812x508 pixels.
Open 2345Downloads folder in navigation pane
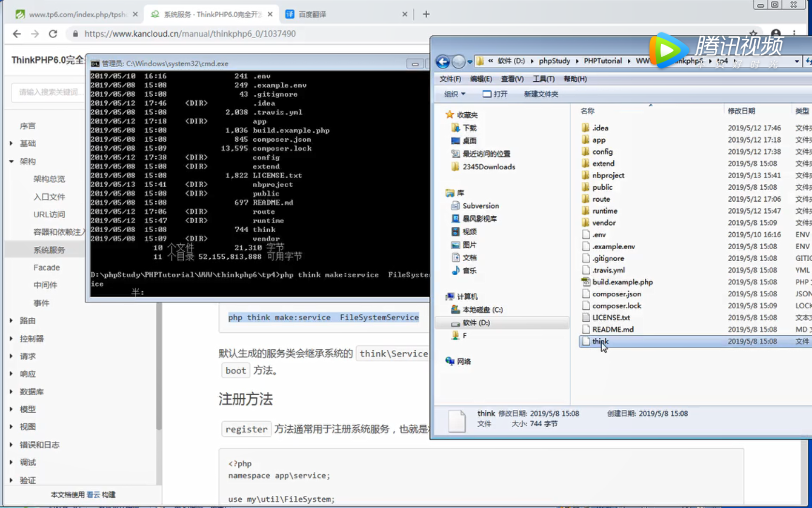point(489,167)
